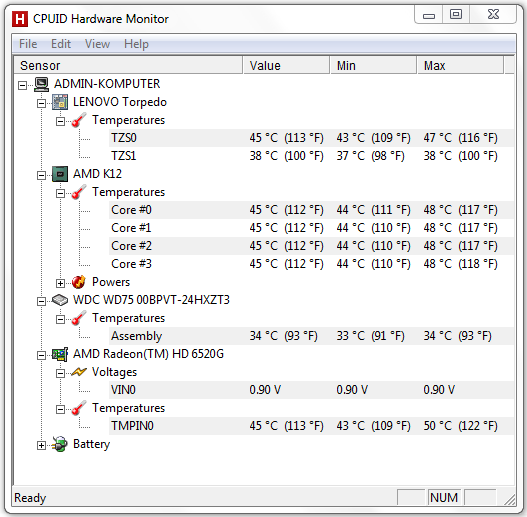Image resolution: width=527 pixels, height=517 pixels.
Task: Close the Hardware Monitor window
Action: click(x=493, y=15)
